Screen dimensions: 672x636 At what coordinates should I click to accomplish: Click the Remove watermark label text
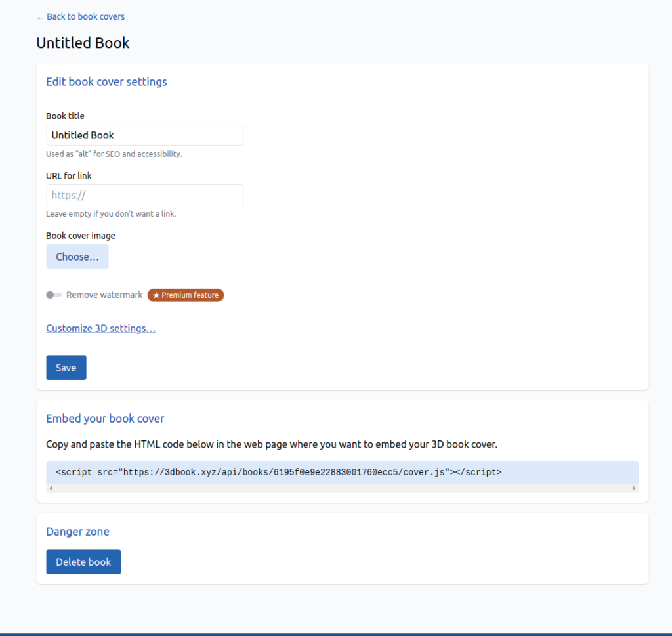(x=104, y=295)
